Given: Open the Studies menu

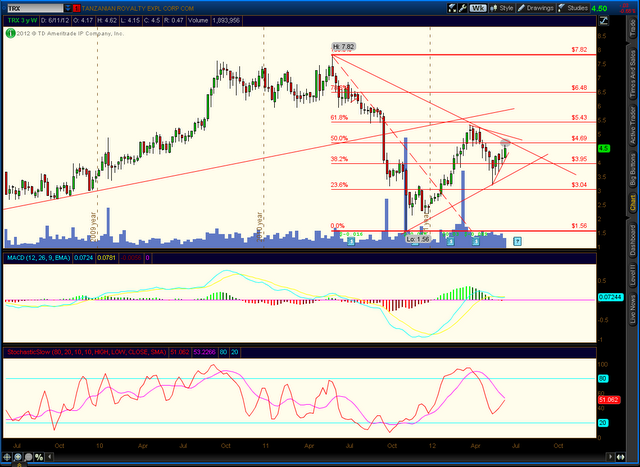Looking at the screenshot, I should point(573,8).
